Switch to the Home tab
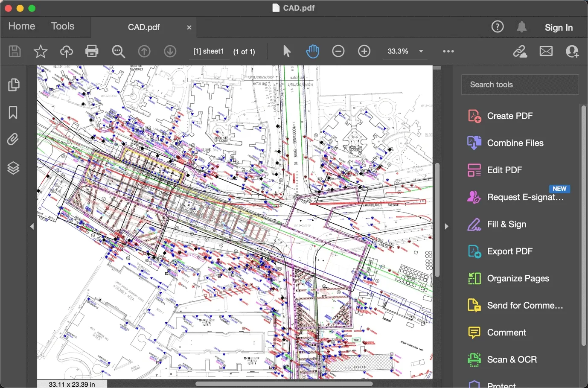The image size is (588, 388). tap(22, 26)
